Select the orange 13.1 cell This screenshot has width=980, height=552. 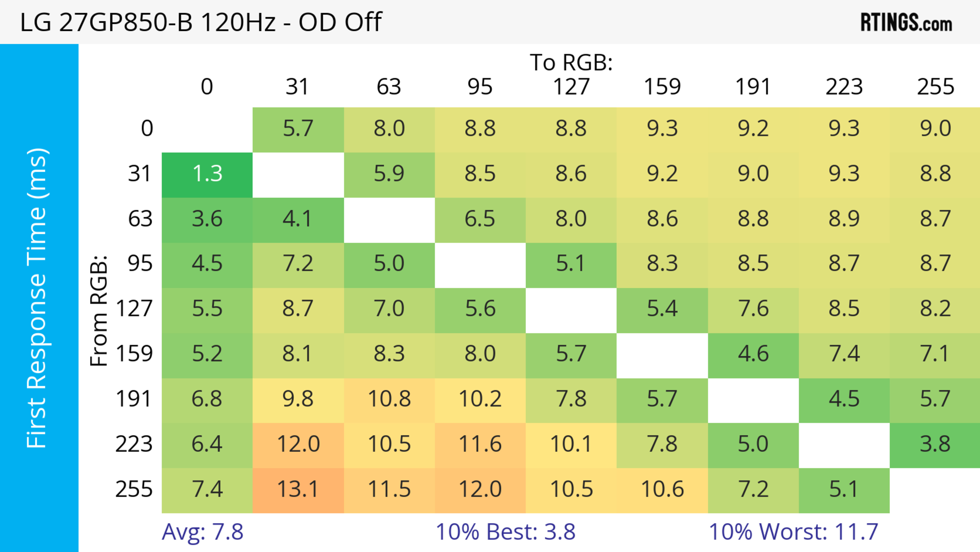(298, 490)
